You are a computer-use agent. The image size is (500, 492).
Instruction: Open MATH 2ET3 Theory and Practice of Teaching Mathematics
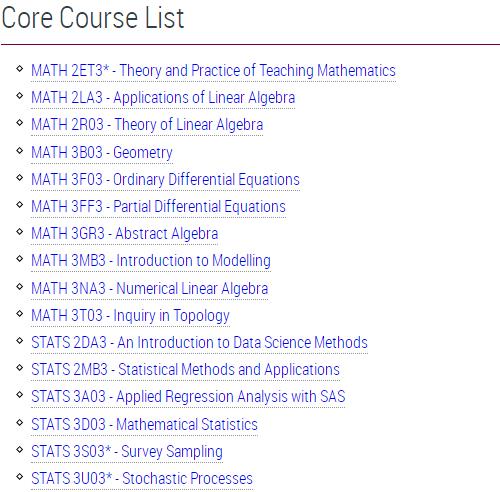[213, 71]
